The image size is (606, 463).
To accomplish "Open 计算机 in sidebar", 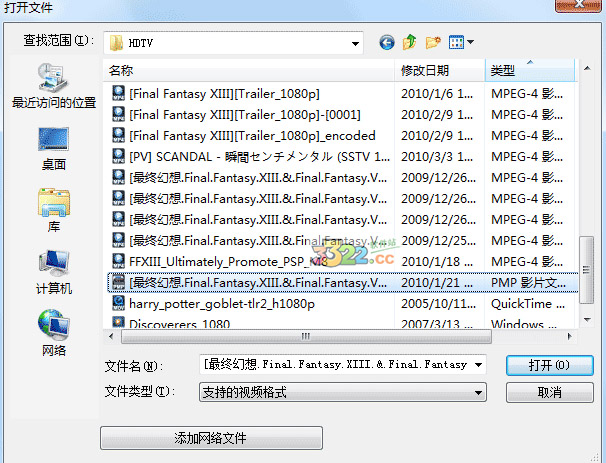I will coord(54,272).
